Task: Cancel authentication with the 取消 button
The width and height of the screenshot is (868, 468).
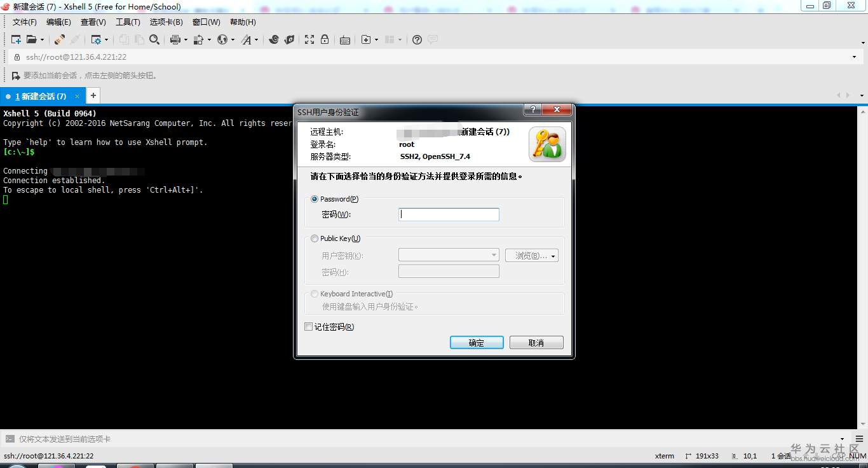Action: [536, 343]
